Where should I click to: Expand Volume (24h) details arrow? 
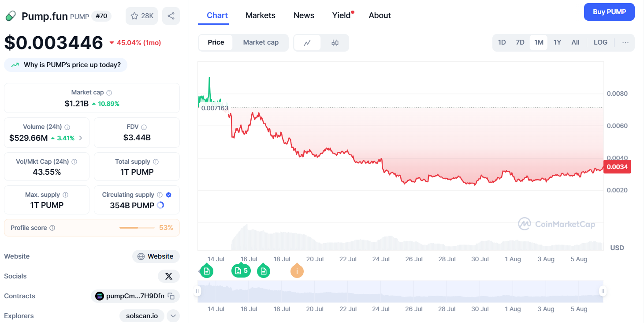click(x=81, y=138)
